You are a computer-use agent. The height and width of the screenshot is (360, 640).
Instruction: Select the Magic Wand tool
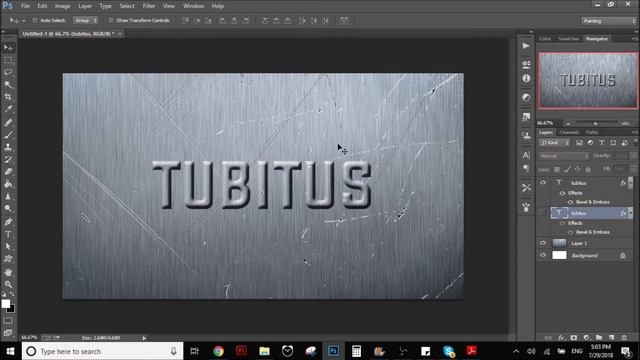8,85
